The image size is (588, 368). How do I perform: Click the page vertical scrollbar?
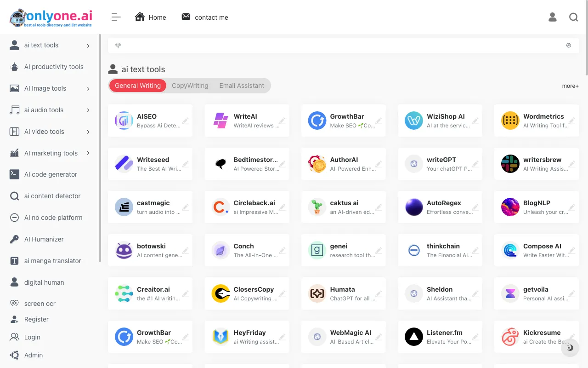point(586,38)
